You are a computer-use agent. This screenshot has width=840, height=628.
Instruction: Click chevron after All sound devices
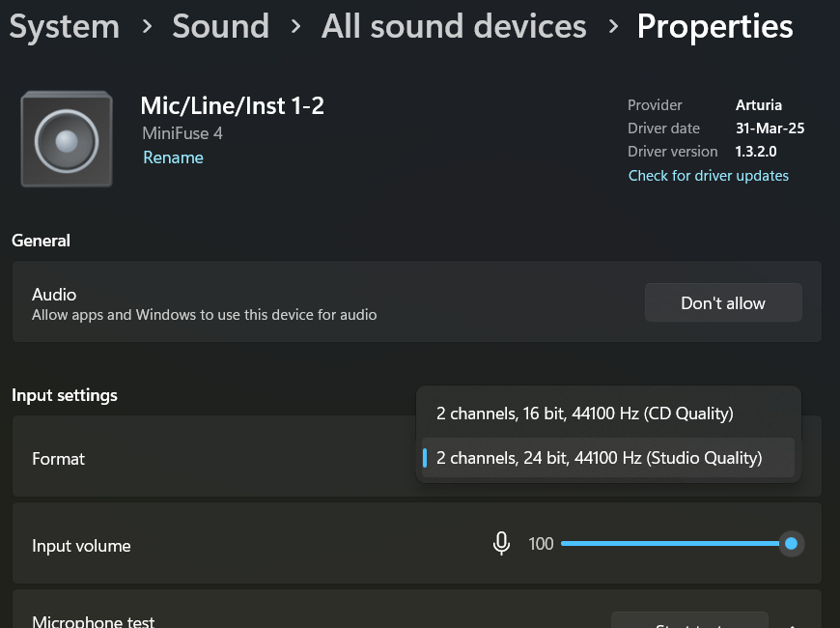pos(613,26)
